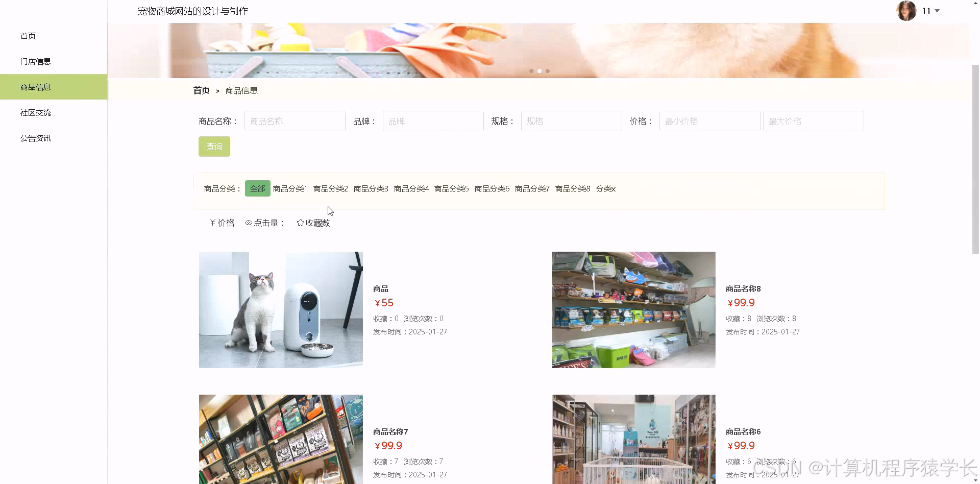This screenshot has height=484, width=980.
Task: Open 社区交流 sidebar item
Action: pyautogui.click(x=54, y=112)
